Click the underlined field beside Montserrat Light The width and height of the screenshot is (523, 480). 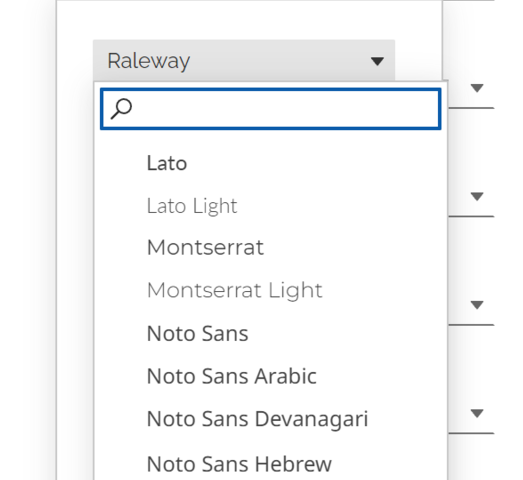click(471, 305)
